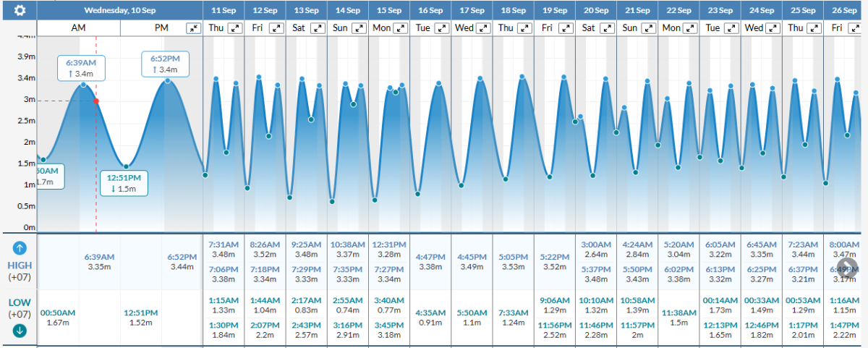This screenshot has height=348, width=868.
Task: Select the 22 Sep date header
Action: pos(678,10)
